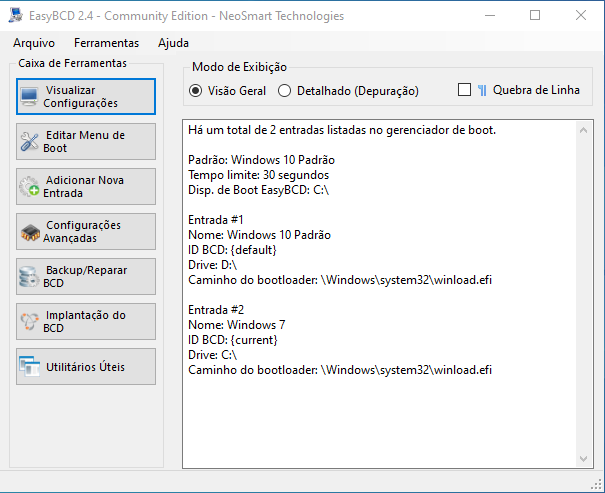The height and width of the screenshot is (493, 605).
Task: Click 'Nome: Windows 7' line
Action: tap(237, 325)
